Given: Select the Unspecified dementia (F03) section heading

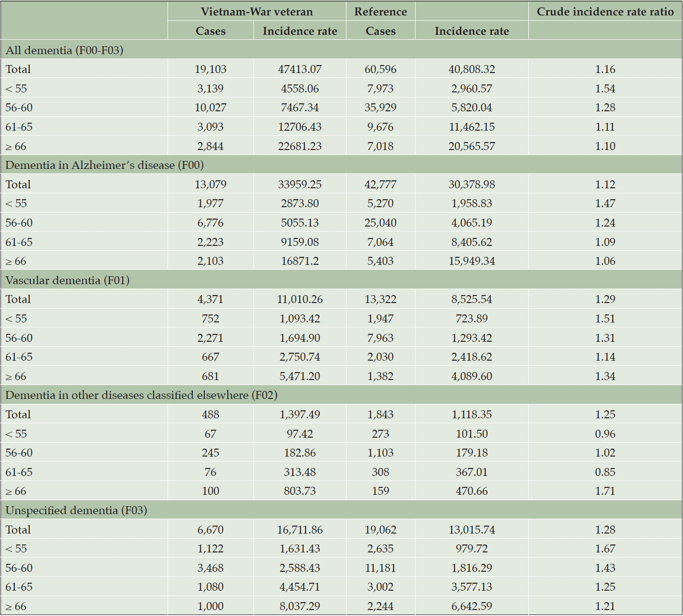Looking at the screenshot, I should [x=76, y=510].
